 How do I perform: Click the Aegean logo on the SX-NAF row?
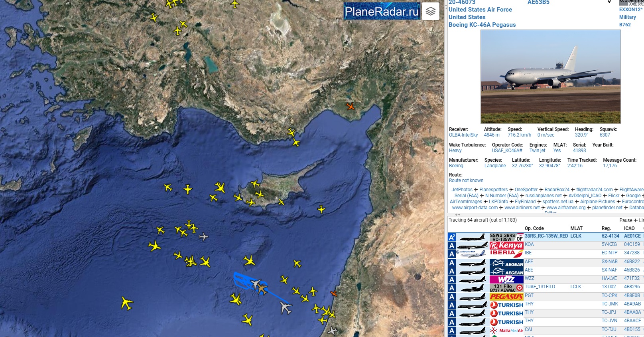(506, 271)
